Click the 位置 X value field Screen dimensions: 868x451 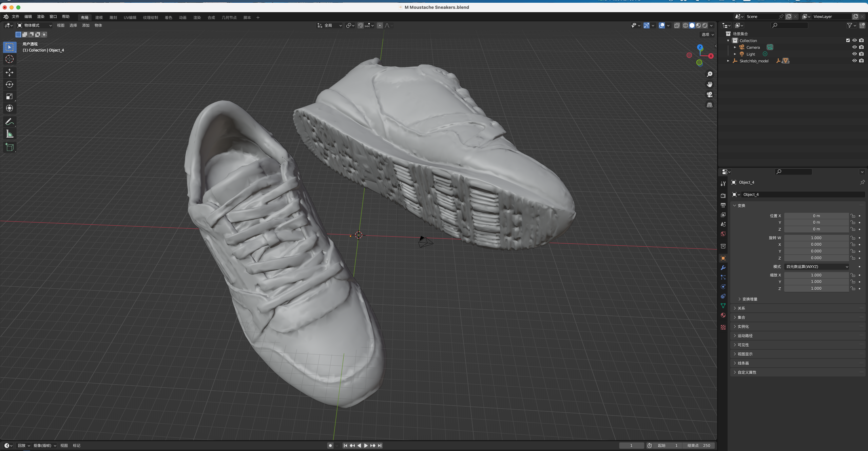tap(816, 216)
